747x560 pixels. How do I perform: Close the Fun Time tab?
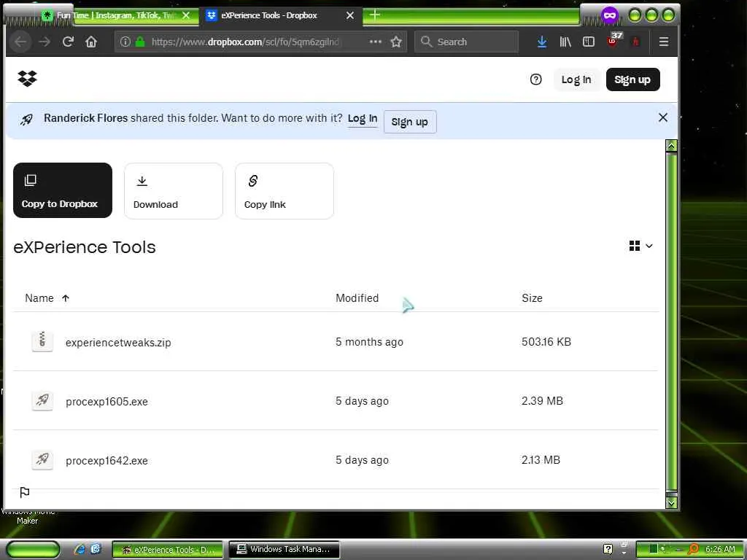[186, 15]
